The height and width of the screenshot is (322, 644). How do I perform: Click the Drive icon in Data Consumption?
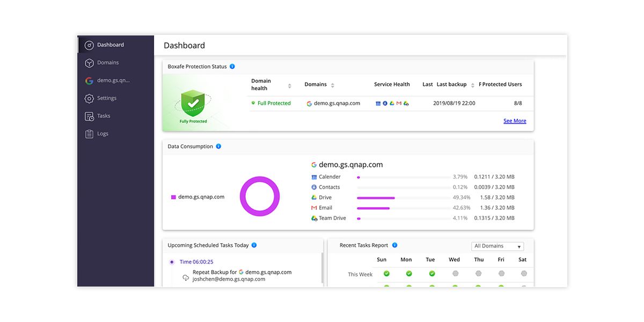click(314, 197)
